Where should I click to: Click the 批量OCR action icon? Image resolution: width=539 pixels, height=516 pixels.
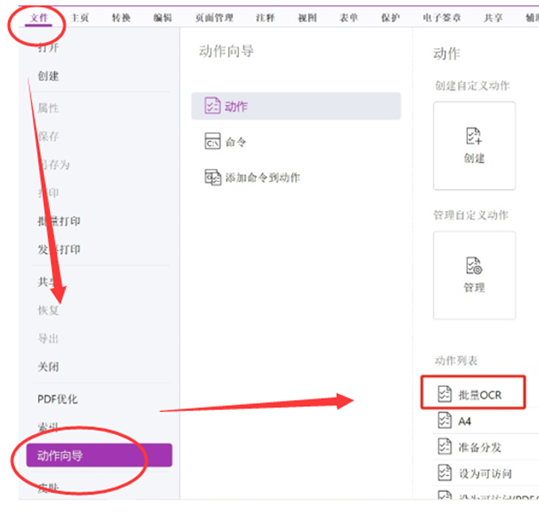click(444, 394)
